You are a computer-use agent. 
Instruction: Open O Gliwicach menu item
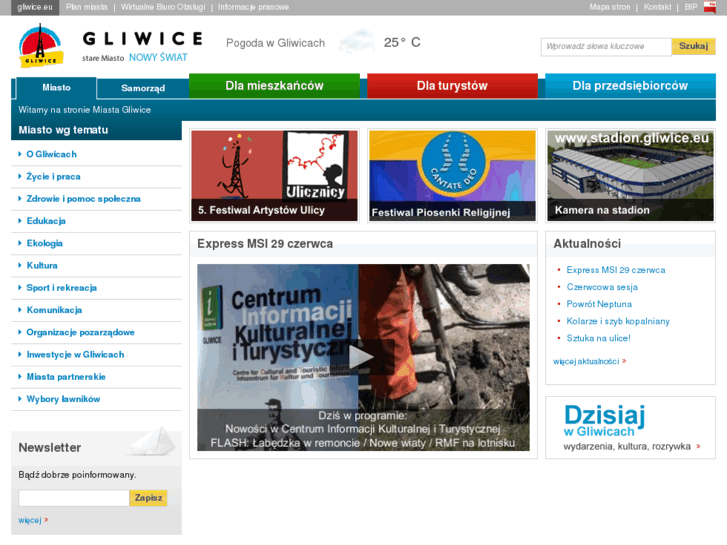[51, 154]
